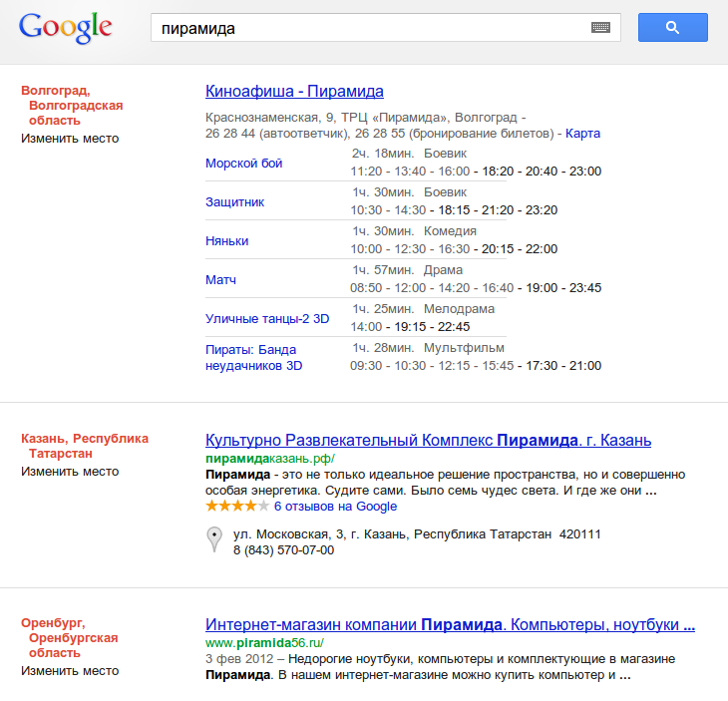
Task: Open the movie Няньки
Action: (227, 241)
